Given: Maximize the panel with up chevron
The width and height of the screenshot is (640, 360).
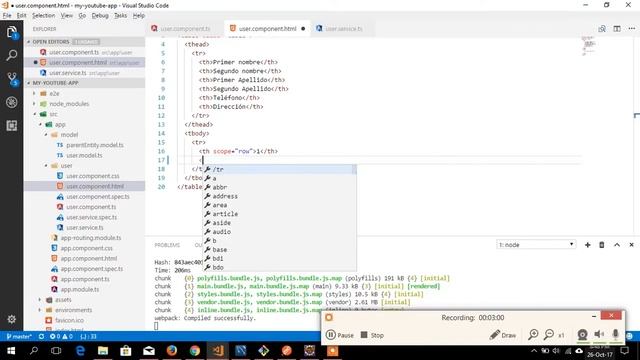Looking at the screenshot, I should pos(617,245).
